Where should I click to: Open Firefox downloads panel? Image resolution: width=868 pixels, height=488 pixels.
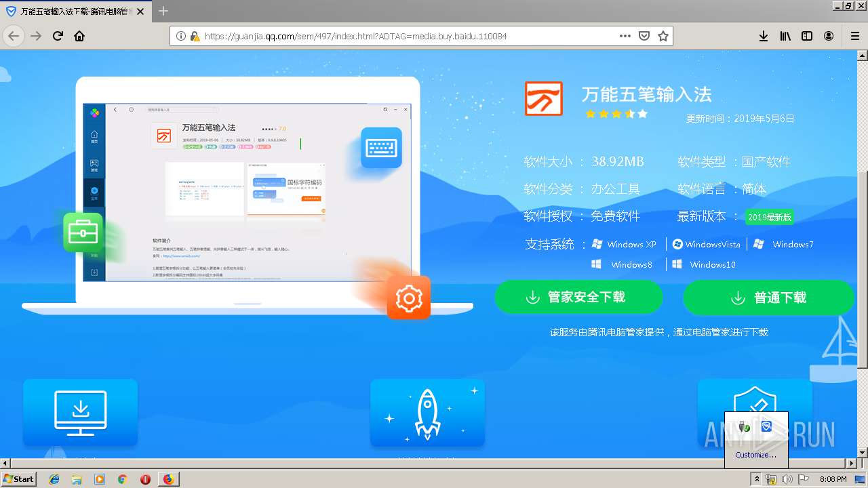pos(764,36)
